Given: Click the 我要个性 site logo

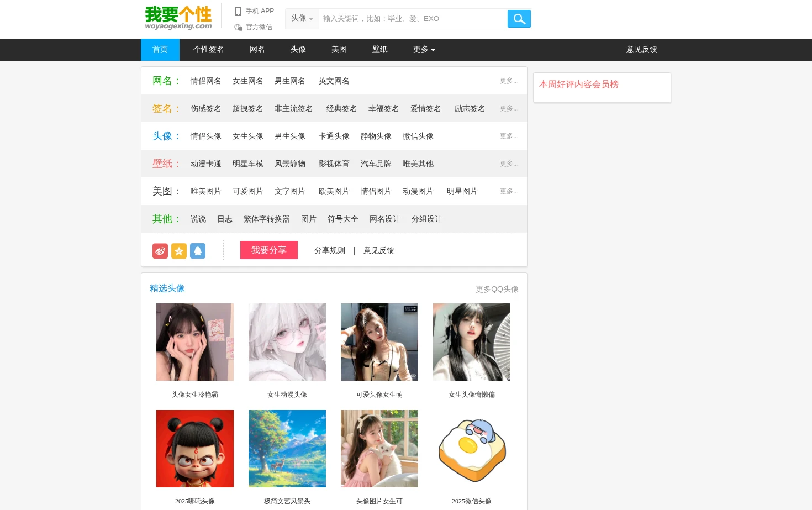Looking at the screenshot, I should [x=178, y=18].
